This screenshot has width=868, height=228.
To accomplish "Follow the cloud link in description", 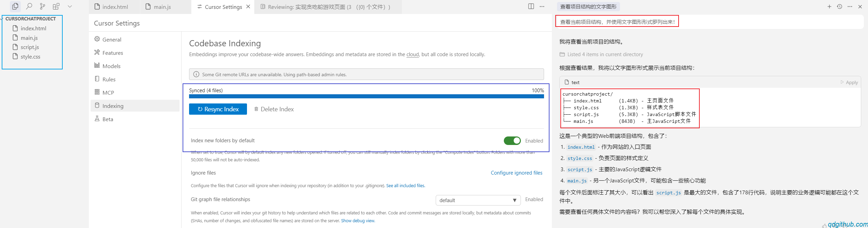I will coord(413,54).
